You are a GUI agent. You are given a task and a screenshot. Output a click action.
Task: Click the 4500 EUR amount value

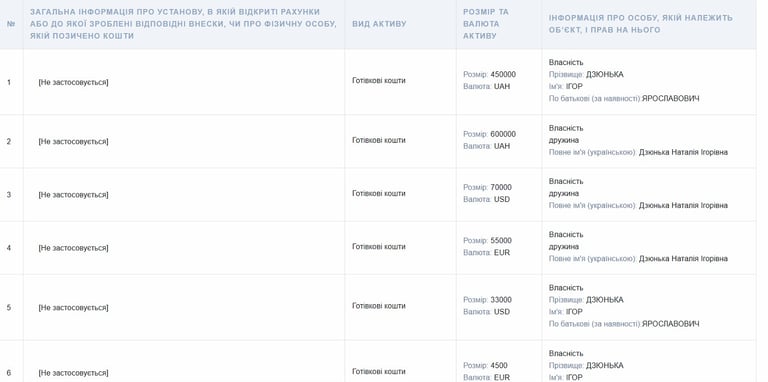coord(499,366)
